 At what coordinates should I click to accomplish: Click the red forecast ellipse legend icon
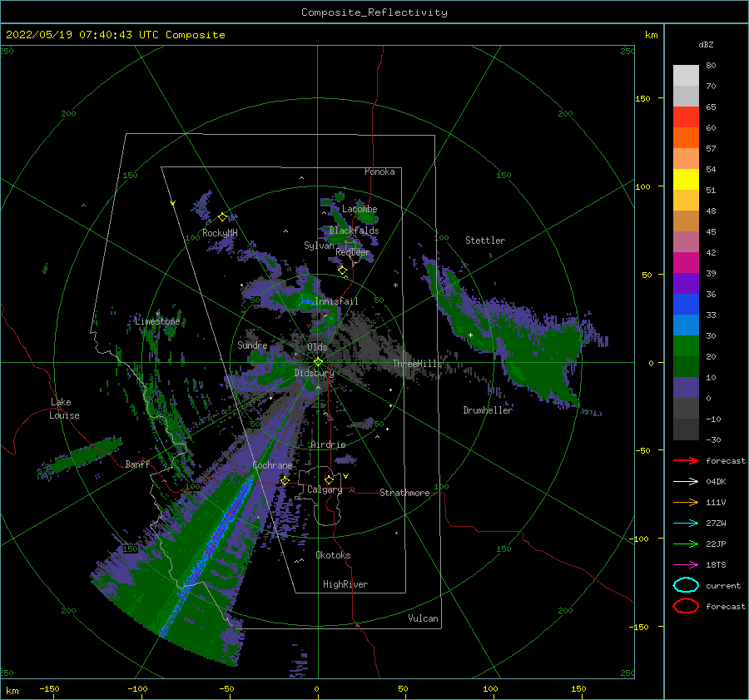[x=686, y=606]
